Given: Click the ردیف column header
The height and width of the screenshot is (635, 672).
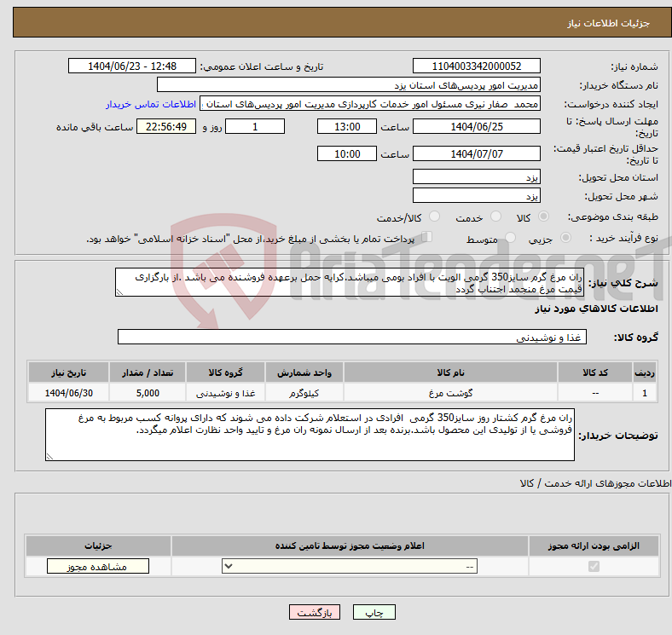Looking at the screenshot, I should [x=645, y=372].
